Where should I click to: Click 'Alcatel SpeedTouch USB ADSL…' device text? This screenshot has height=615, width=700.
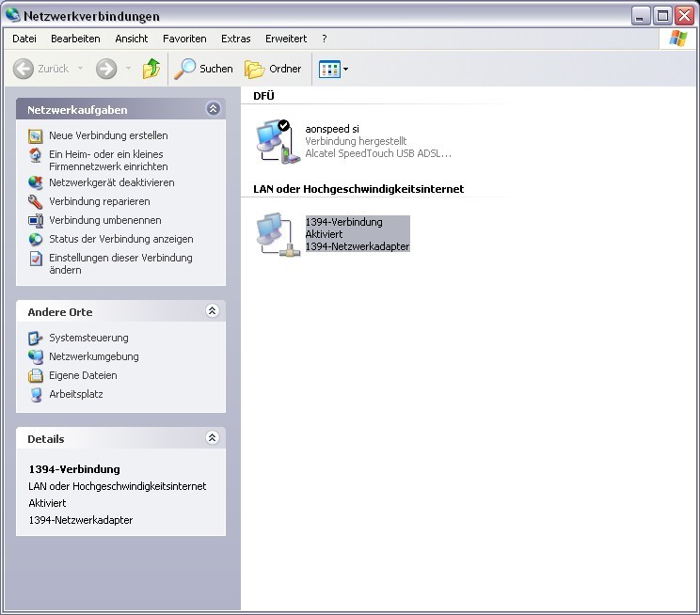click(x=378, y=153)
